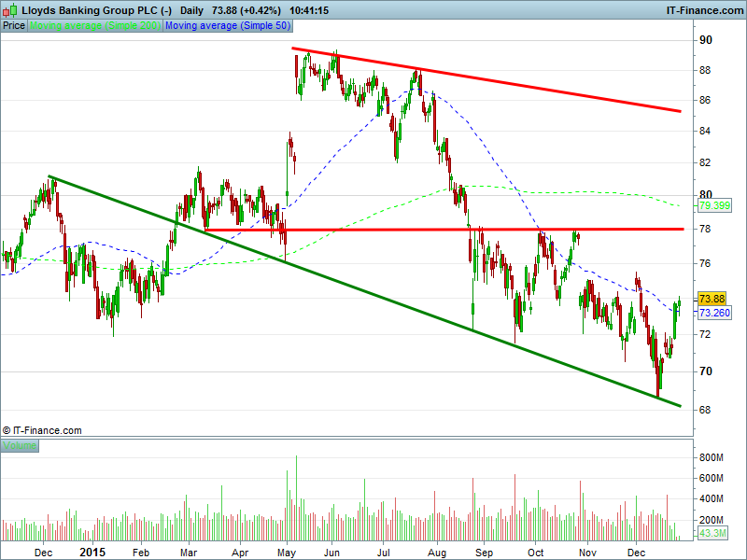Screen dimensions: 747x560
Task: Click the Daily timeframe label
Action: click(x=191, y=10)
